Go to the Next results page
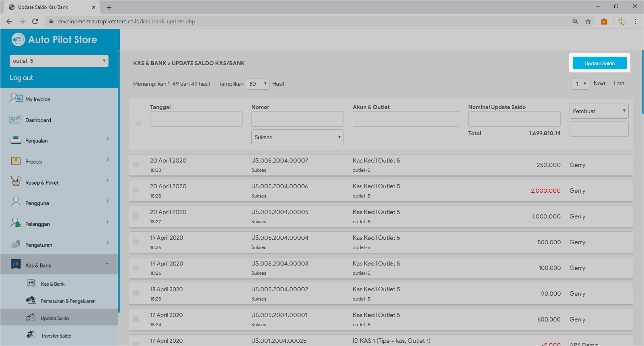The width and height of the screenshot is (644, 346). click(x=599, y=84)
